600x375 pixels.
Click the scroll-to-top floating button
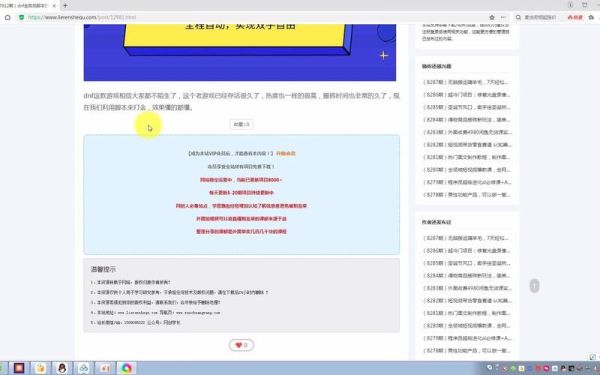tap(535, 286)
